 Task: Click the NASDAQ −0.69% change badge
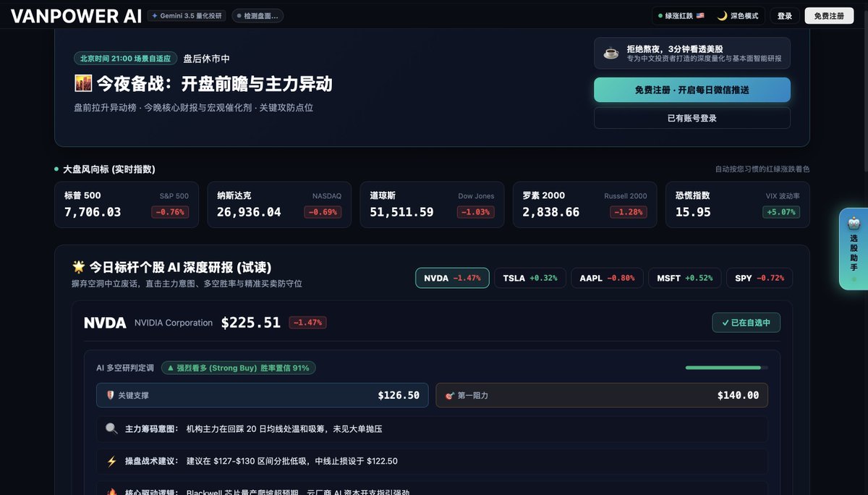pos(323,212)
